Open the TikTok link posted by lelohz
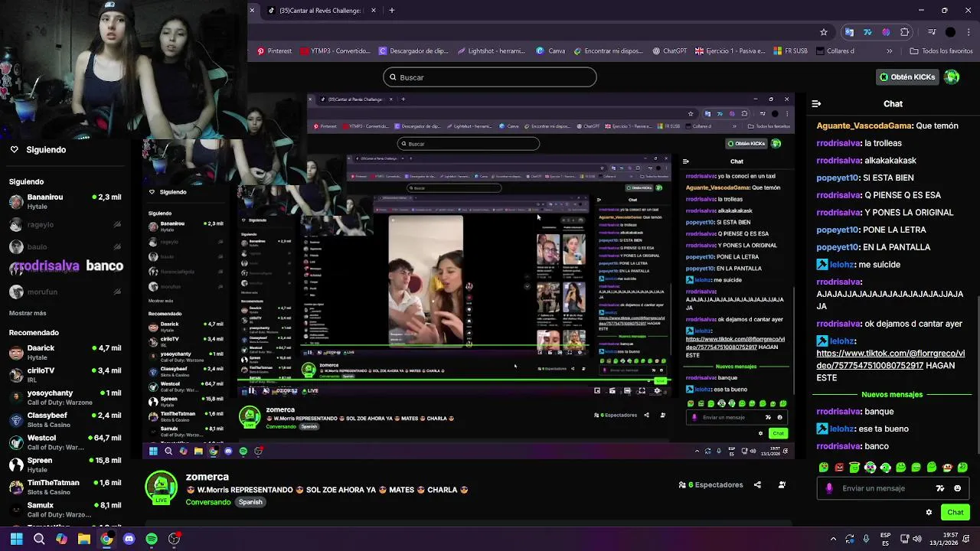 click(x=890, y=360)
